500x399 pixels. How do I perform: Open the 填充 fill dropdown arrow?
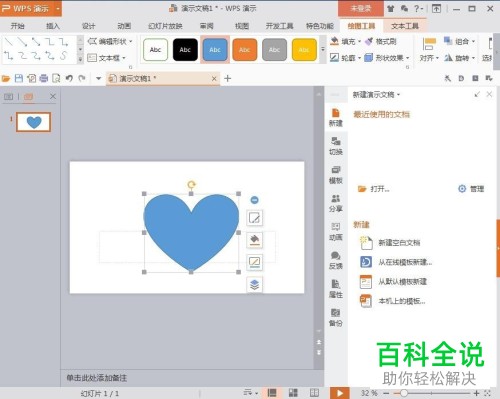click(x=359, y=42)
